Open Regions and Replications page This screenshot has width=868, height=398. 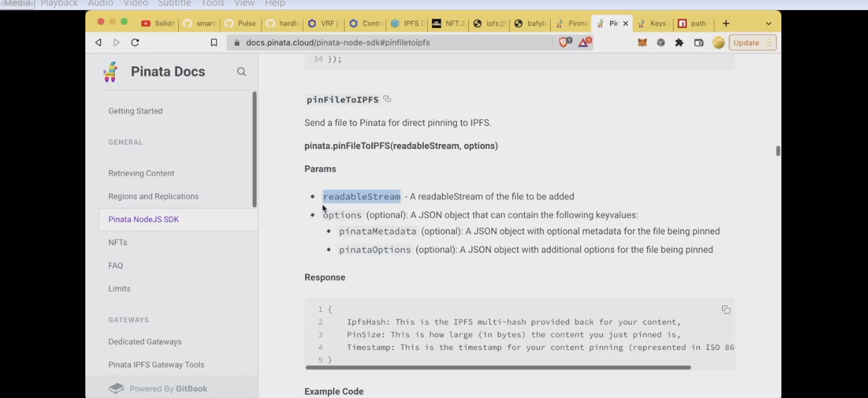pos(153,196)
